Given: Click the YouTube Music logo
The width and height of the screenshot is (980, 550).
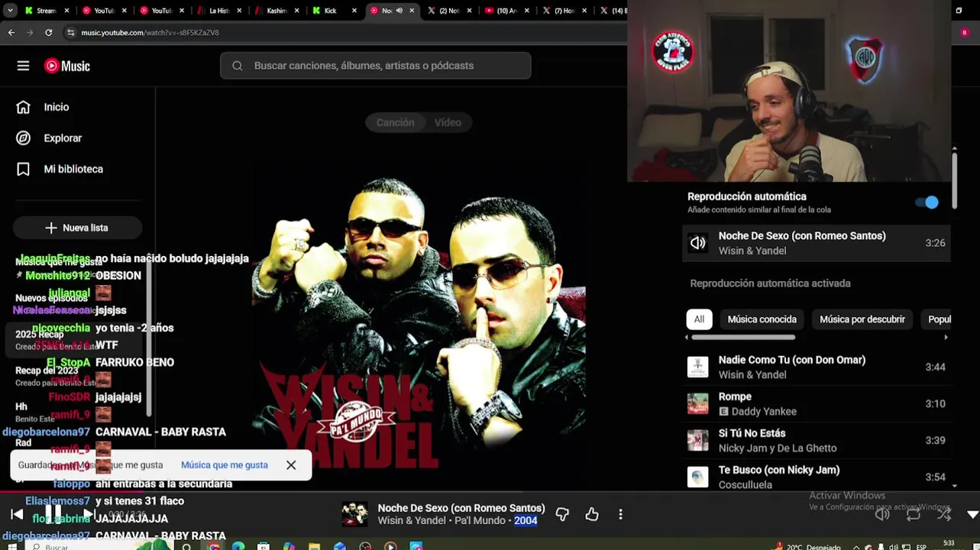Looking at the screenshot, I should click(67, 66).
